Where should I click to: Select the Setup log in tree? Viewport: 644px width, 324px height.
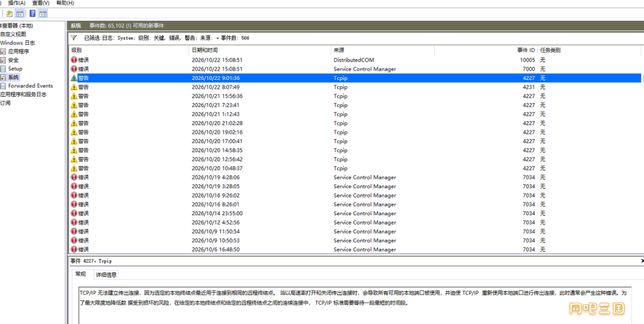coord(15,69)
